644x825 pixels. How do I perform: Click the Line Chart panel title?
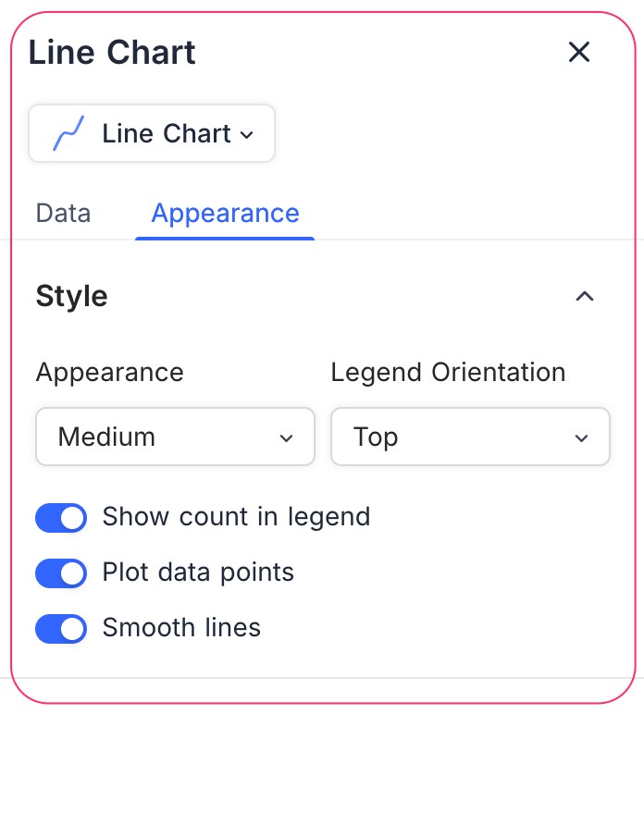111,53
